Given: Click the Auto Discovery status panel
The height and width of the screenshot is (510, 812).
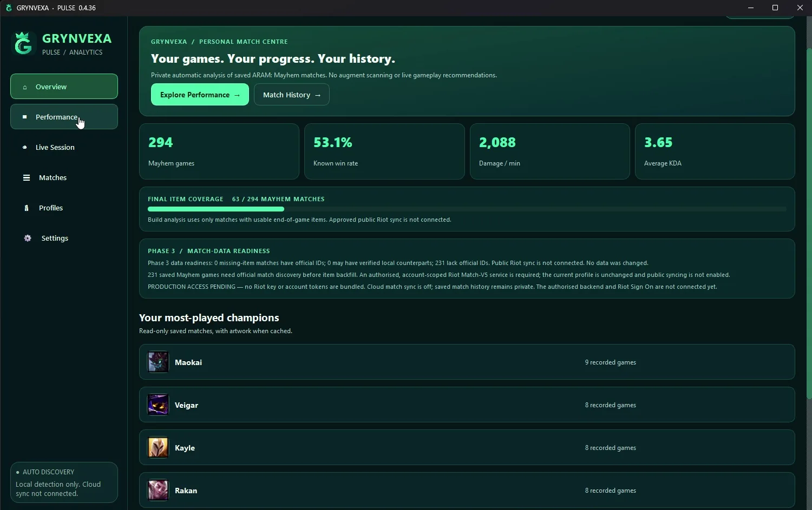Looking at the screenshot, I should click(64, 482).
